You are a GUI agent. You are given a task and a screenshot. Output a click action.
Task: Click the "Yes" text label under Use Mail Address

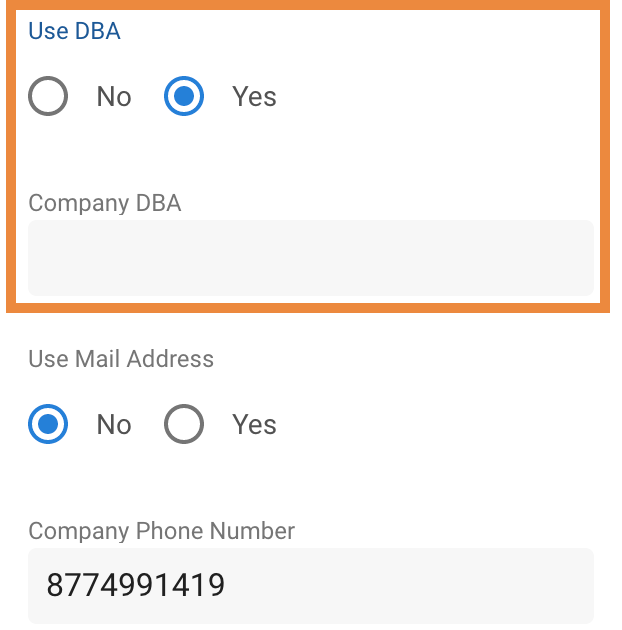point(254,425)
